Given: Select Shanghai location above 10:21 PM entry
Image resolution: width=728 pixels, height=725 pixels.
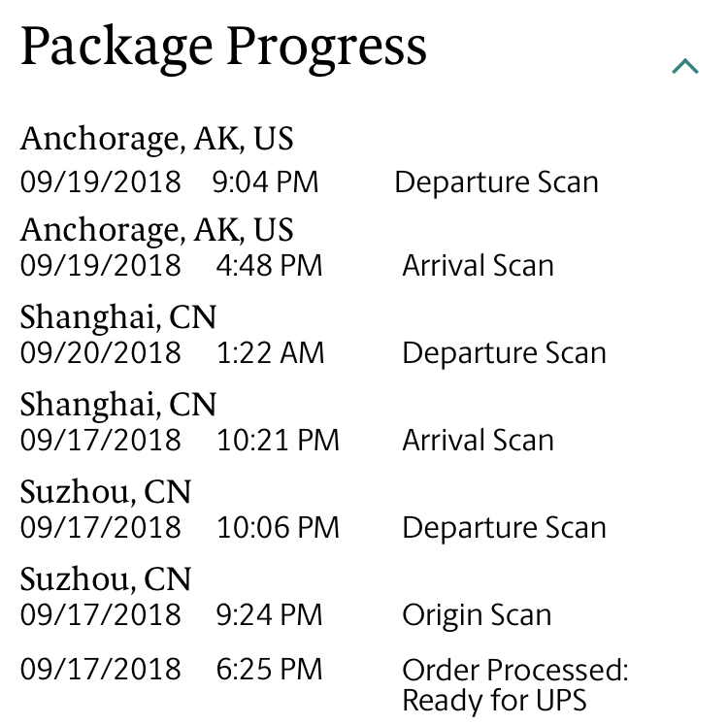Looking at the screenshot, I should tap(118, 405).
